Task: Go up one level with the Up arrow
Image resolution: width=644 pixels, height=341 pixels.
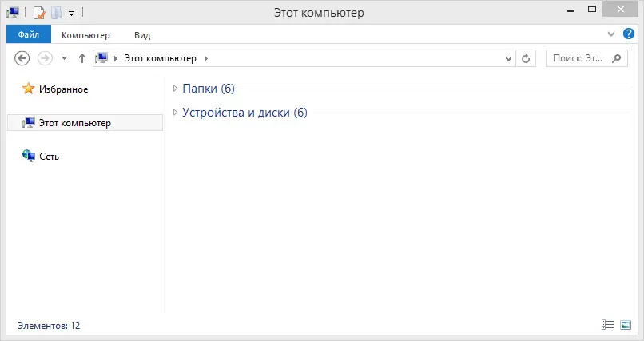Action: click(x=82, y=58)
